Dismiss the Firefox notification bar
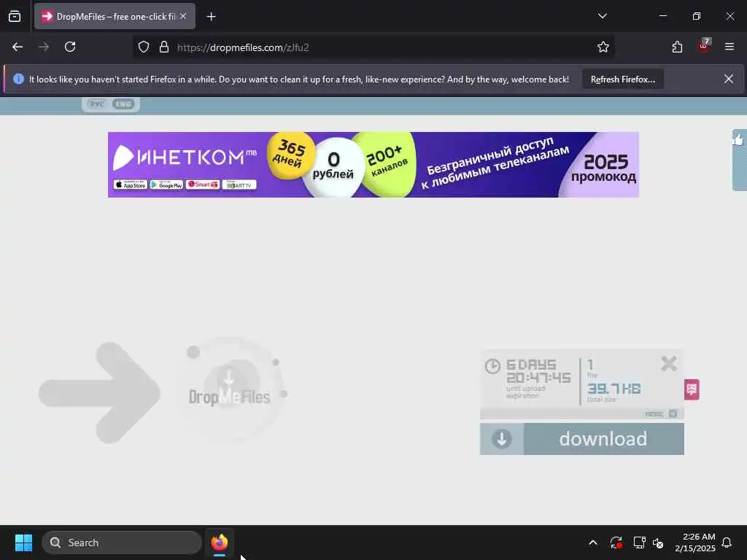The width and height of the screenshot is (747, 560). [x=729, y=79]
